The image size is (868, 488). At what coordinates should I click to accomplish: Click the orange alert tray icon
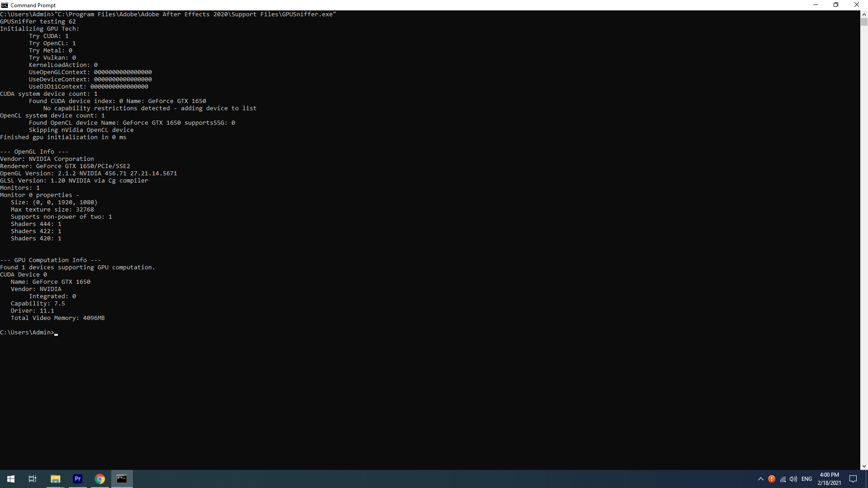click(772, 479)
